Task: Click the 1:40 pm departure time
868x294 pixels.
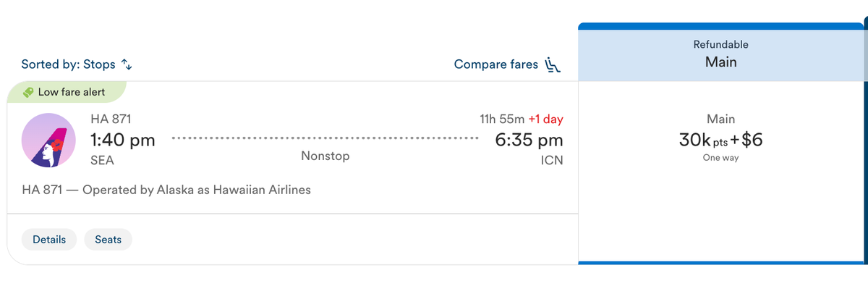Action: coord(123,140)
